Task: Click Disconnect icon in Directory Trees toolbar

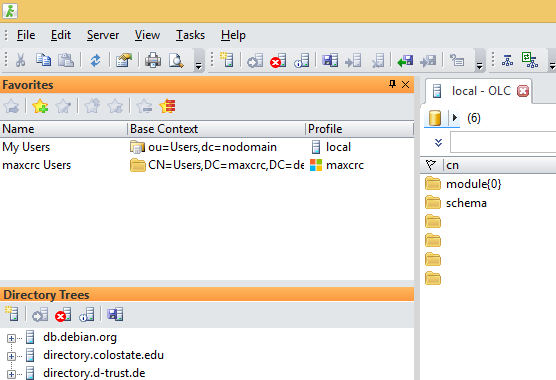Action: (x=63, y=314)
